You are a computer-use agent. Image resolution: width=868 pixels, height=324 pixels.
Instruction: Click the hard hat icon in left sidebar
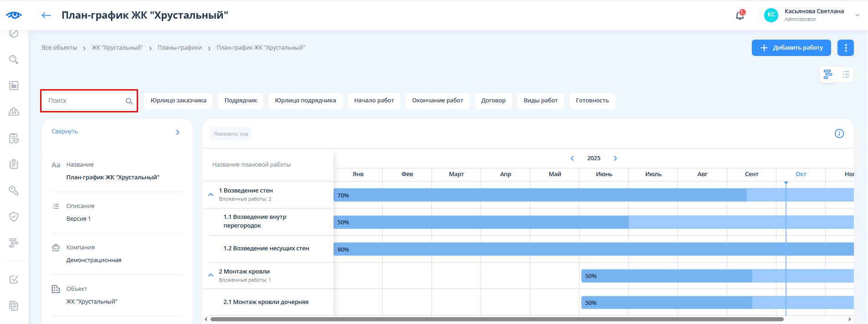point(14,111)
